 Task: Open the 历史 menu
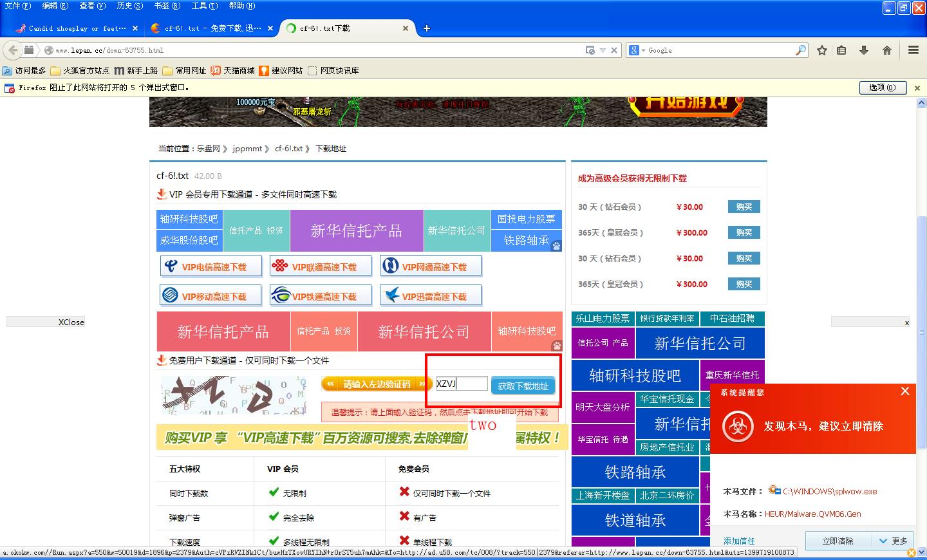click(x=129, y=6)
